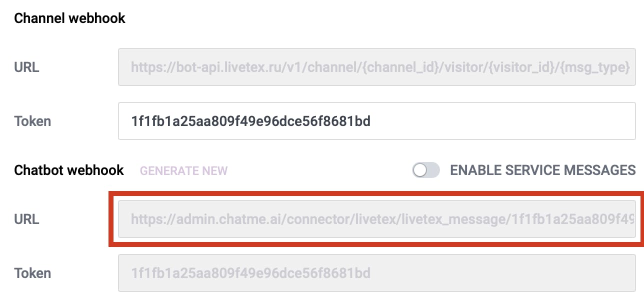Select the highlighted Chatbot webhook URL field

click(376, 219)
